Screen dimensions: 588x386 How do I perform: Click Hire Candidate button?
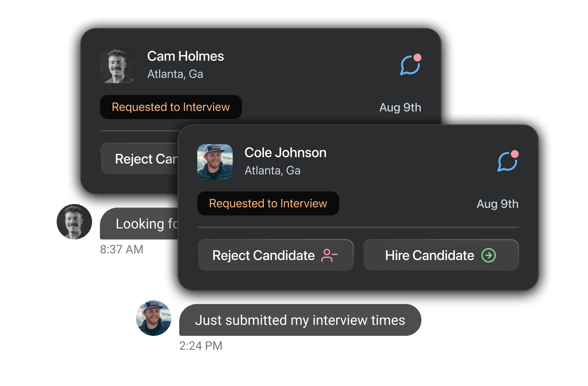click(441, 255)
